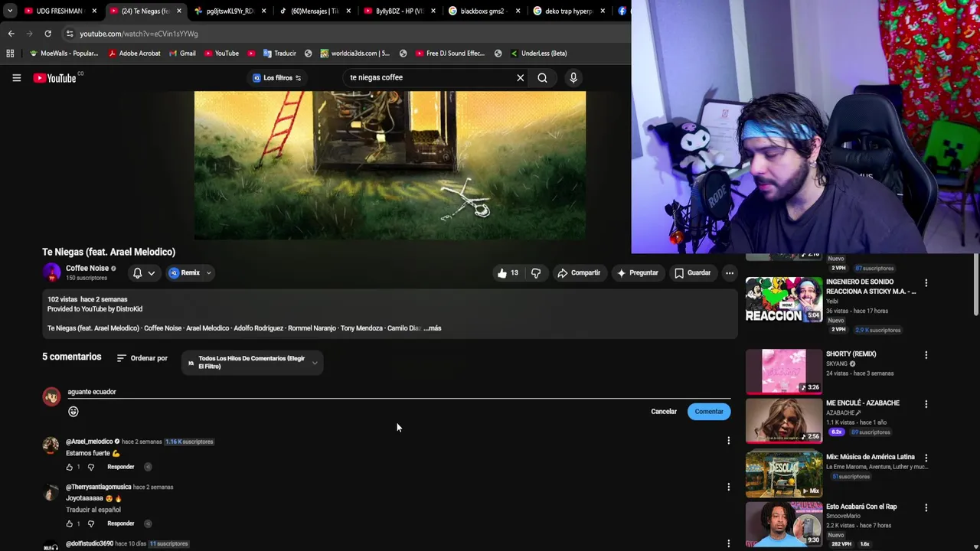
Task: Open the YouTube hamburger guide menu
Action: 16,77
